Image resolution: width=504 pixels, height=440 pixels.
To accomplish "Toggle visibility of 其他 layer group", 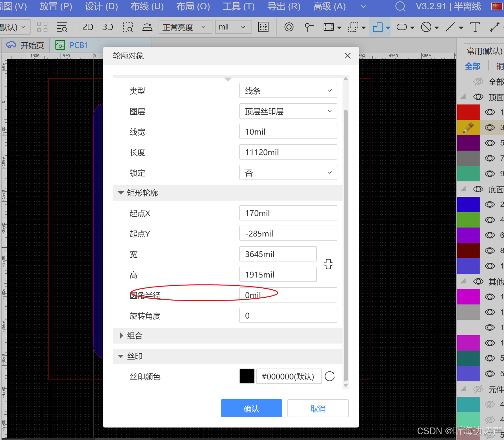I will (478, 282).
